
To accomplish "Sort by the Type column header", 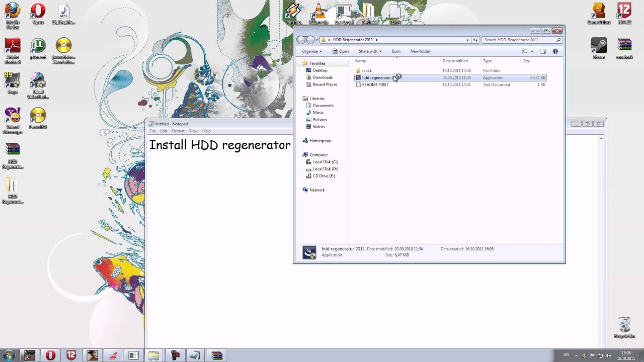I will pos(488,61).
